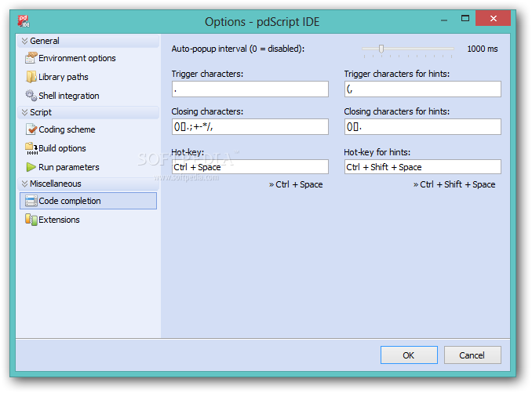This screenshot has width=532, height=393.
Task: Click the pdScript IDE title bar icon
Action: click(24, 21)
